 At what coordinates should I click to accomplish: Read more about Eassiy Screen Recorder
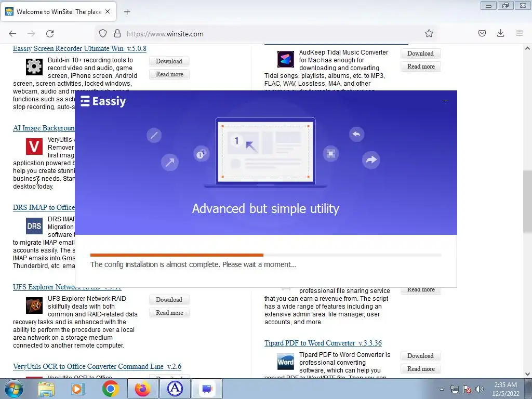point(169,74)
